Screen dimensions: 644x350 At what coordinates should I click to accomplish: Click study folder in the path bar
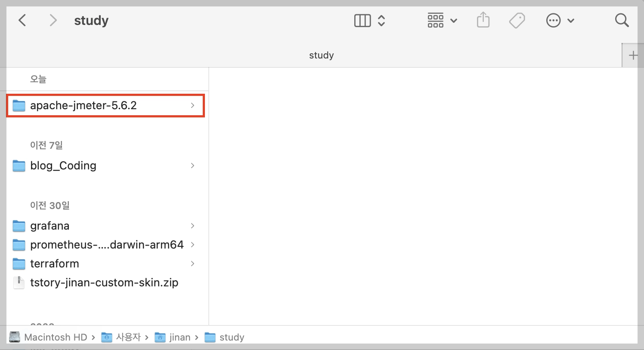coord(224,337)
